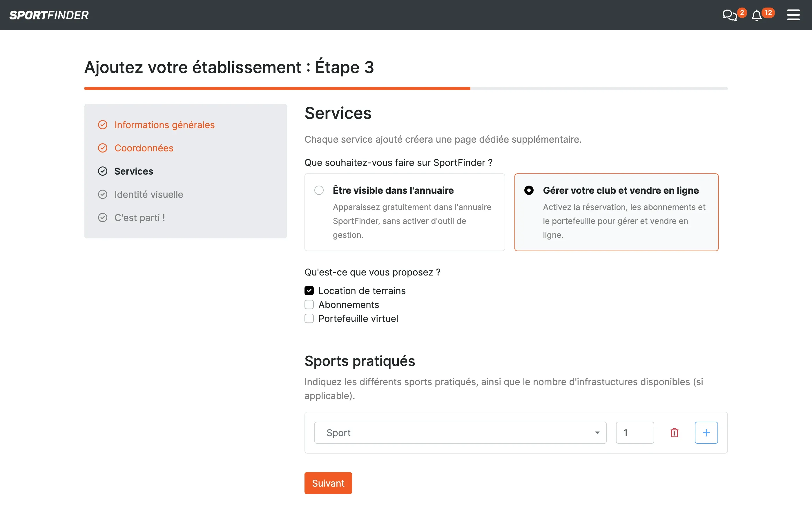812x522 pixels.
Task: Click the Coordonnées check icon
Action: tap(103, 148)
